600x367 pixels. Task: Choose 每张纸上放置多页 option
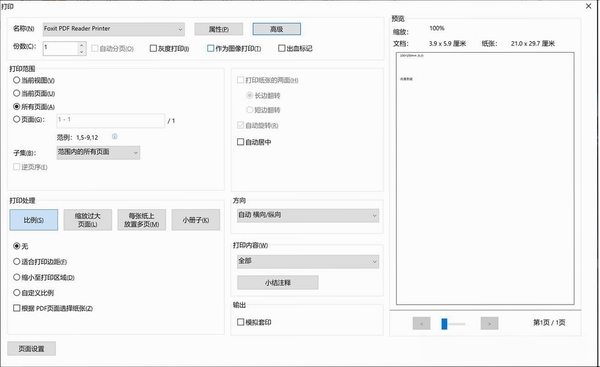tap(142, 220)
